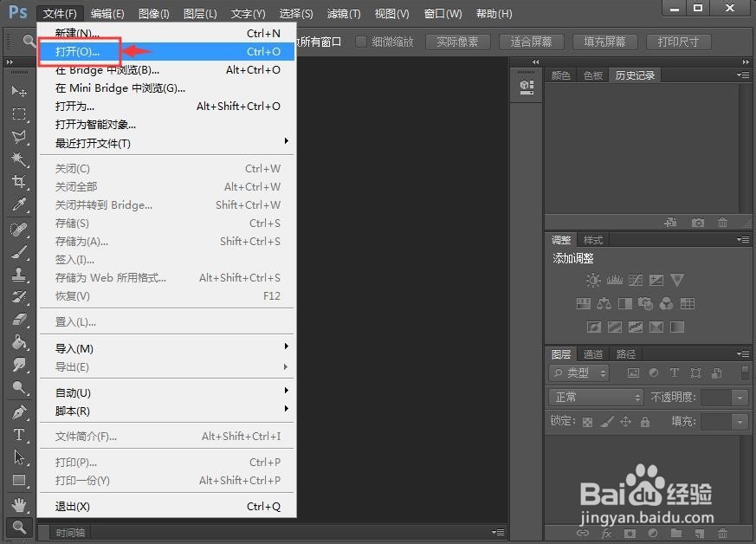The height and width of the screenshot is (544, 756).
Task: Switch to the Channels (通道) tab
Action: point(593,354)
